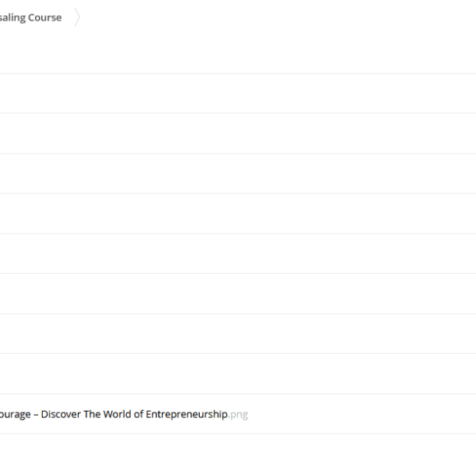Click the empty row directly above the png file
Image resolution: width=476 pixels, height=476 pixels.
[238, 374]
